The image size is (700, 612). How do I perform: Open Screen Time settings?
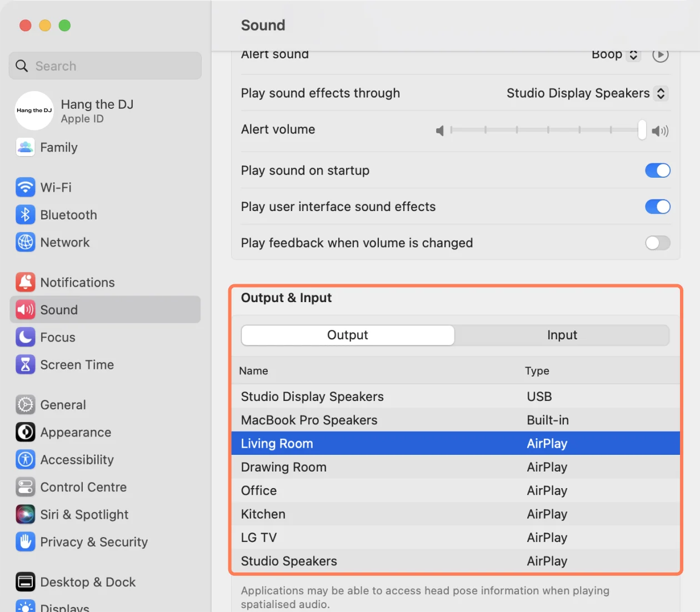click(77, 364)
